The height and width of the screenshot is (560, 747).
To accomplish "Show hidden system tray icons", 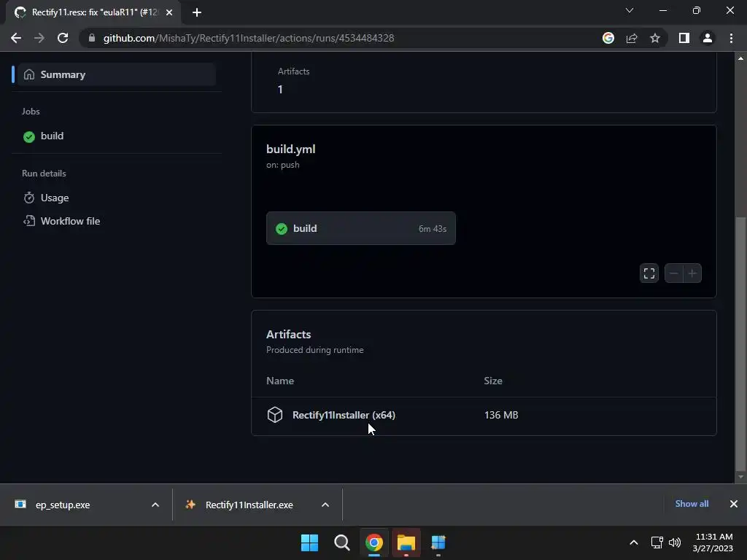I will pos(634,542).
